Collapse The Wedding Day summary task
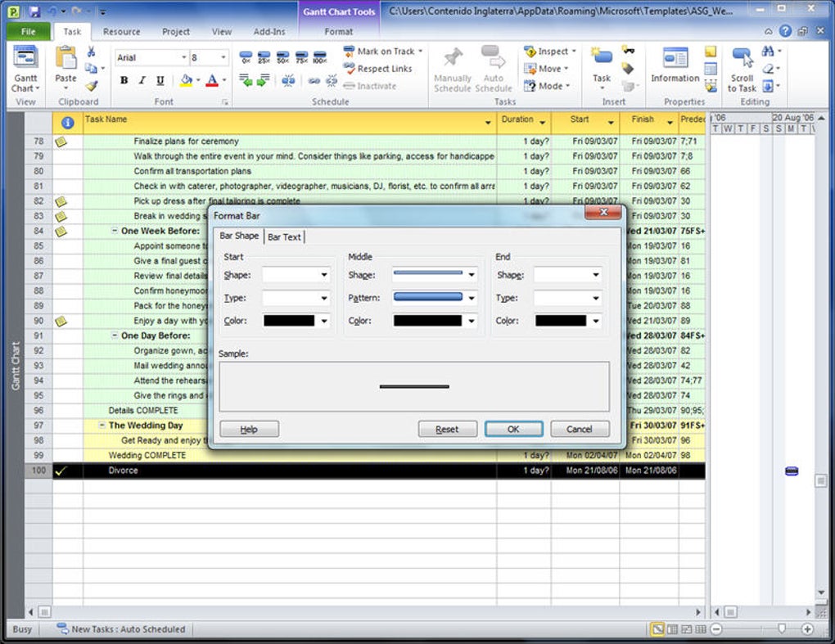Image resolution: width=835 pixels, height=644 pixels. (102, 426)
